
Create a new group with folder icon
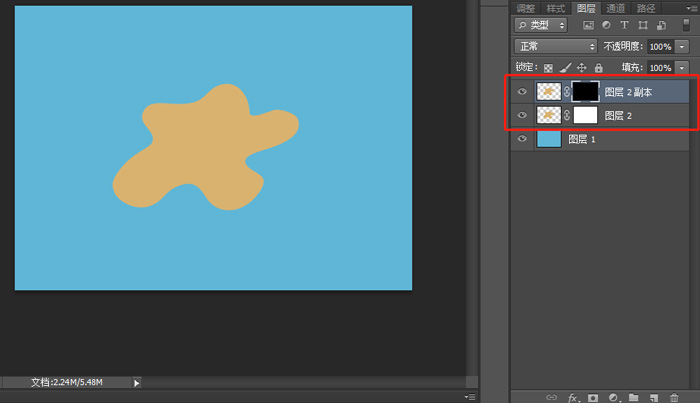click(x=632, y=397)
